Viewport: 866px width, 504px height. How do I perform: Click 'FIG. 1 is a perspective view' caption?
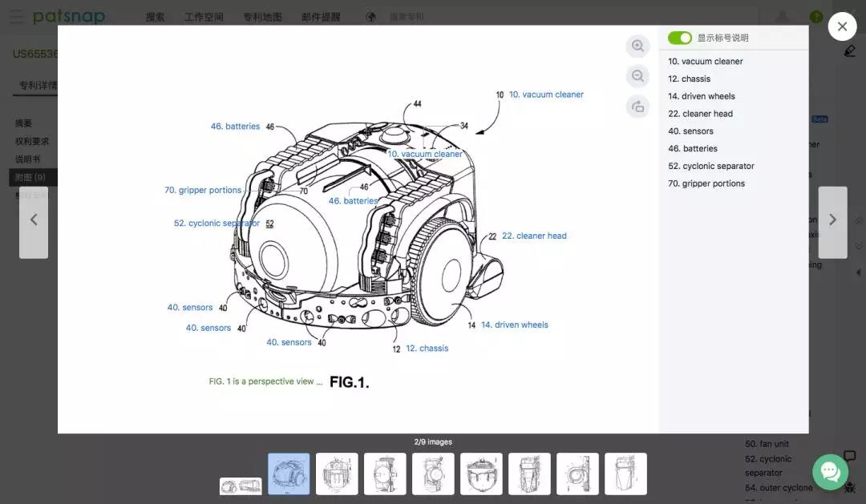pos(265,381)
